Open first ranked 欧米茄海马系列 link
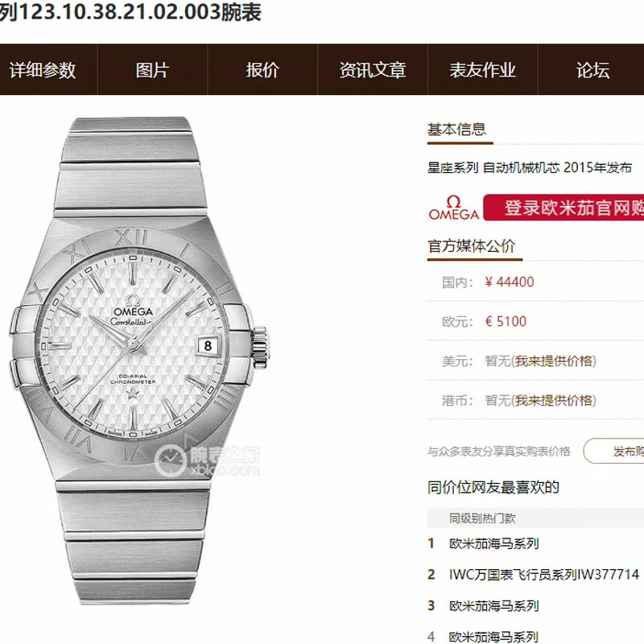Screen dimensions: 644x644 [x=493, y=543]
